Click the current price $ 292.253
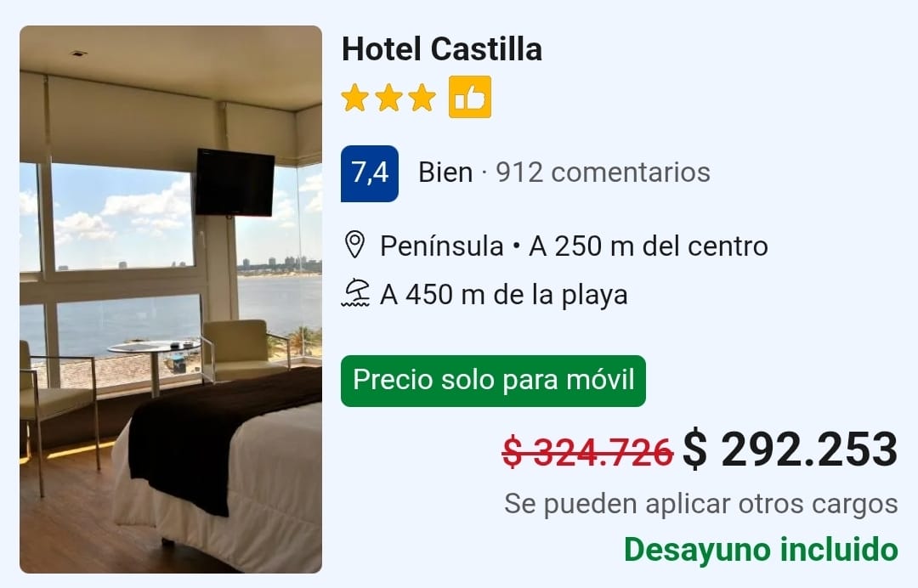Screen dimensions: 918x588 [x=790, y=449]
